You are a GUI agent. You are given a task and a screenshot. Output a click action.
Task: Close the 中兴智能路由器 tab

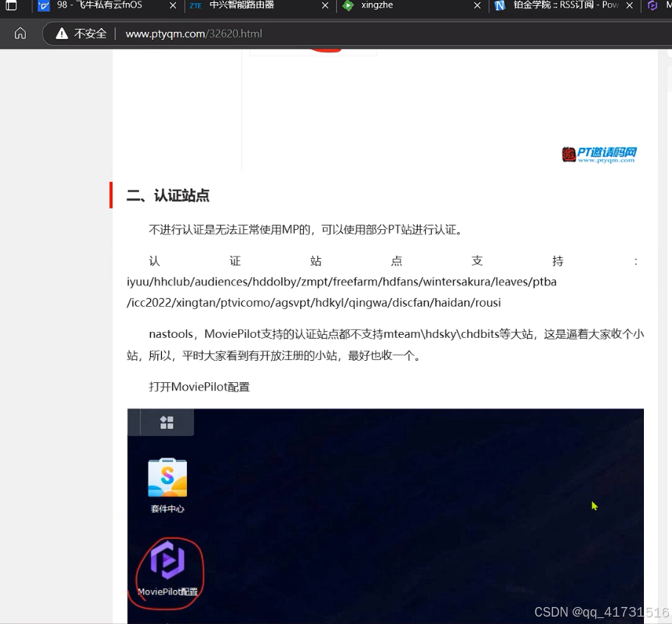[325, 6]
